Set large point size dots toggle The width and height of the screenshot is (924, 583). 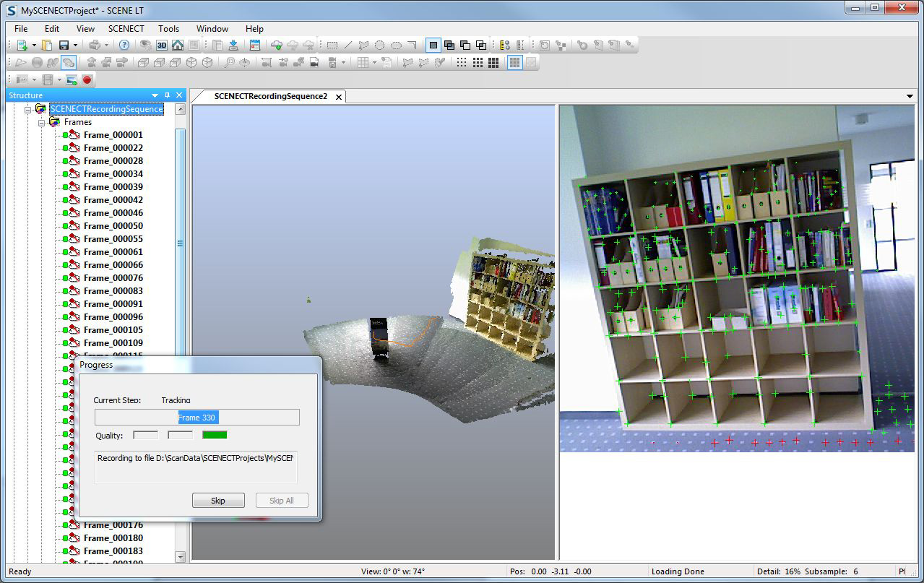[x=493, y=62]
